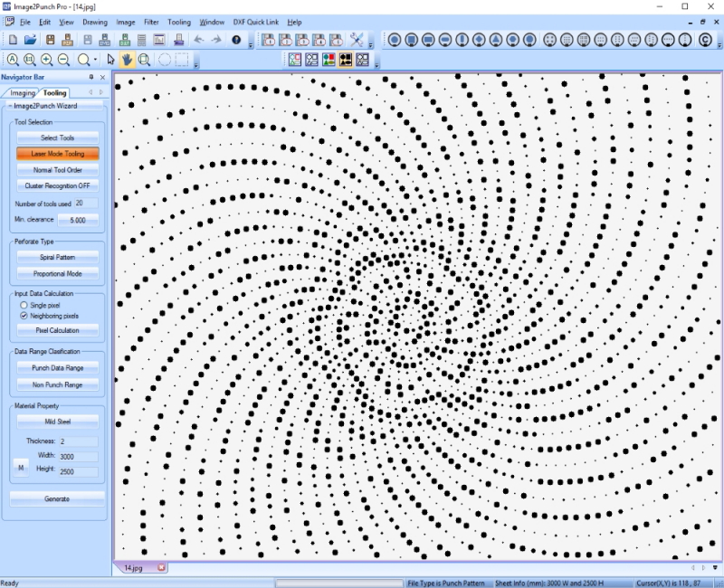Click the tools wrench-screwdriver icon
The height and width of the screenshot is (588, 724).
(x=357, y=40)
